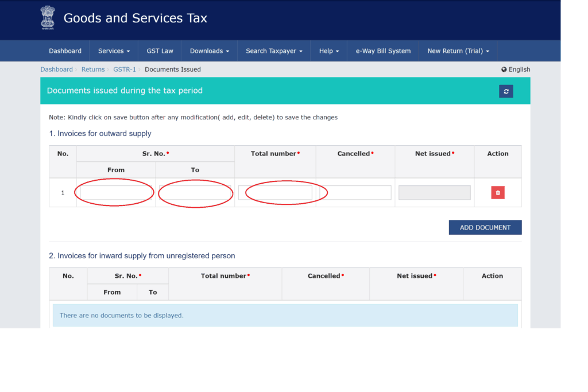Open the New Return (Trial) dropdown
Screen dimensions: 588x392
pyautogui.click(x=458, y=51)
